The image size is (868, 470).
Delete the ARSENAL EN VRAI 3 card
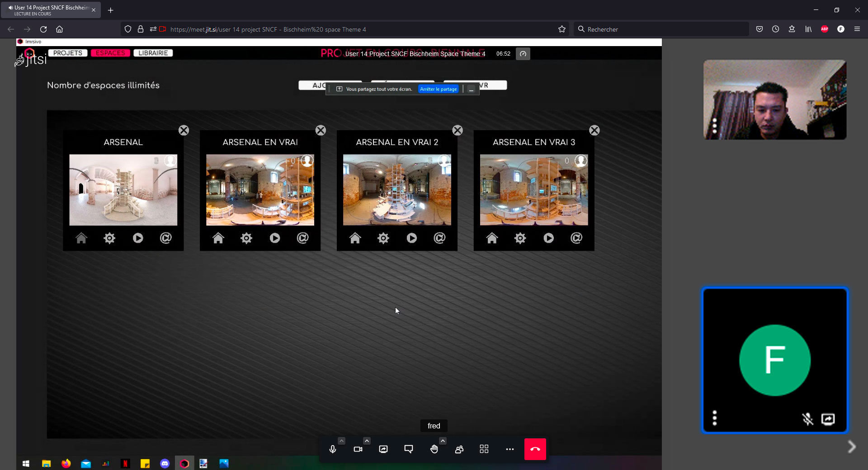tap(594, 130)
